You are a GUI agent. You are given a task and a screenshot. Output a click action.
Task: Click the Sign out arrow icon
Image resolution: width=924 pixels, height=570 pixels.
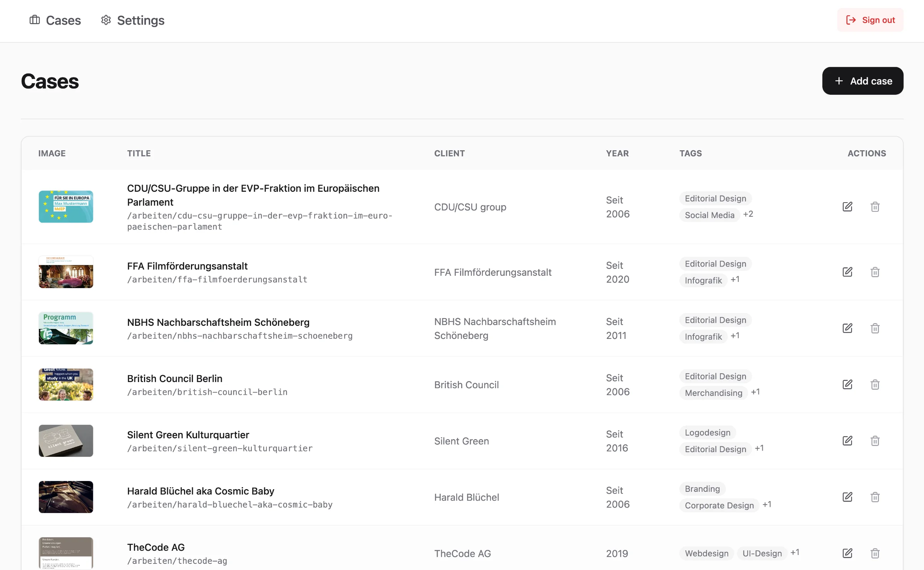pos(851,20)
